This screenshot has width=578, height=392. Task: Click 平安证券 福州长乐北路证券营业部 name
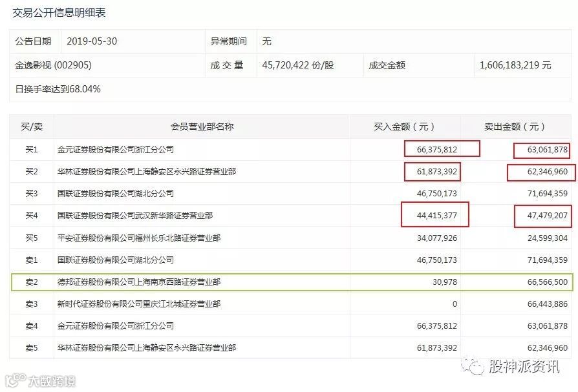click(139, 238)
